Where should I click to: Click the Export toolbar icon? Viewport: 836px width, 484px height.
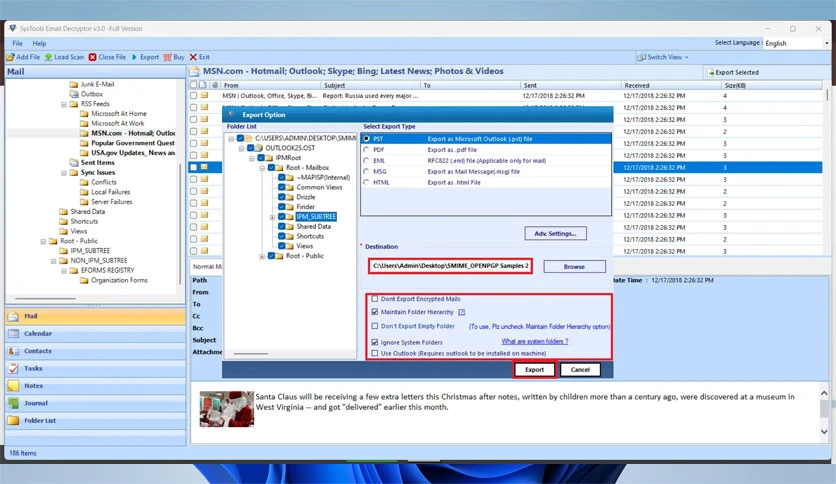[x=134, y=57]
